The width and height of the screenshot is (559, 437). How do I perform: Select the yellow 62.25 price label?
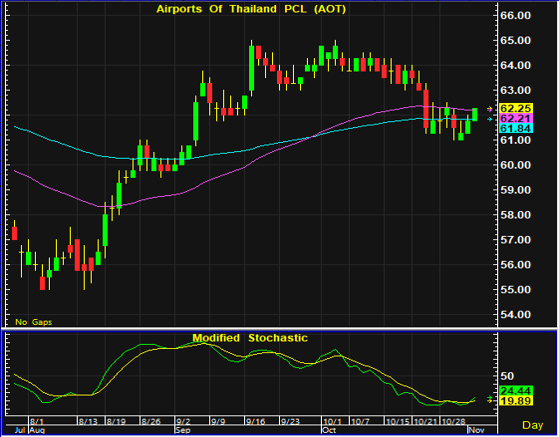516,108
